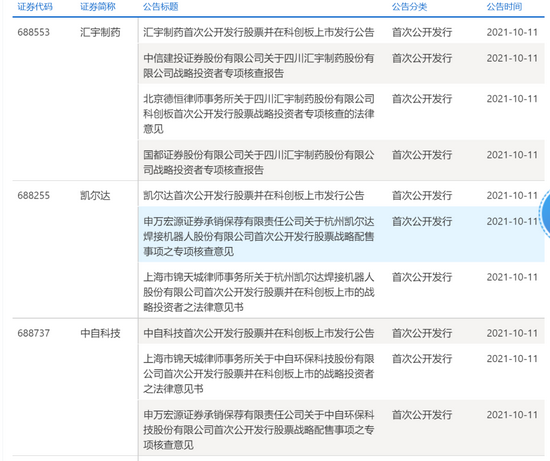Click 首次公开发行 category in highlighted 申万宏源 凯尔达 row
Image resolution: width=550 pixels, height=461 pixels.
pyautogui.click(x=422, y=221)
